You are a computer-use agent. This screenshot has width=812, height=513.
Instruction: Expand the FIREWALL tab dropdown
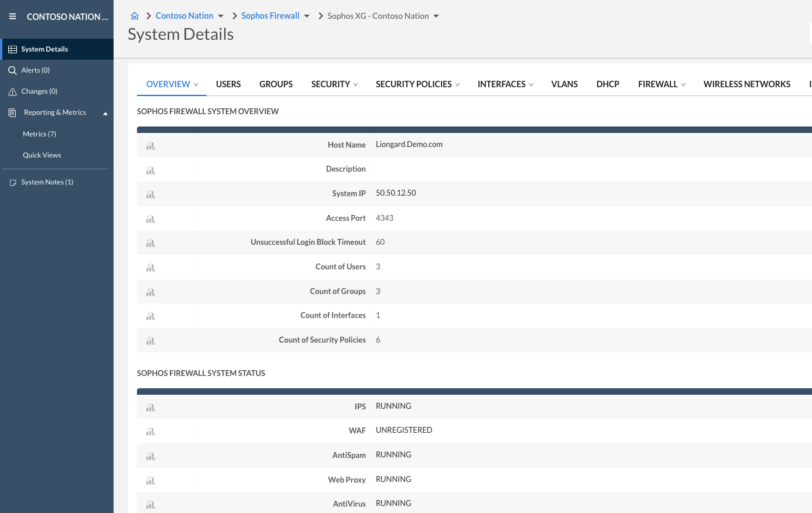point(683,85)
